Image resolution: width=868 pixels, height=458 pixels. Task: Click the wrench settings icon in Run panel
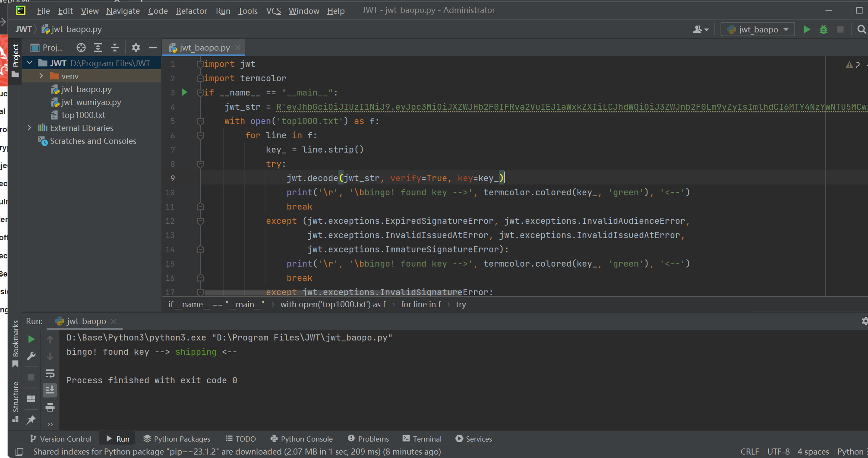coord(31,356)
